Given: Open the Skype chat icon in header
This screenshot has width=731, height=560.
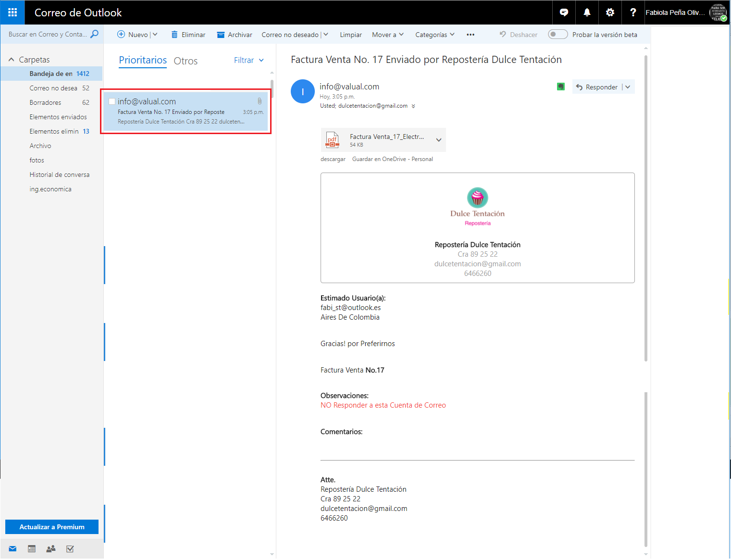Looking at the screenshot, I should tap(564, 12).
